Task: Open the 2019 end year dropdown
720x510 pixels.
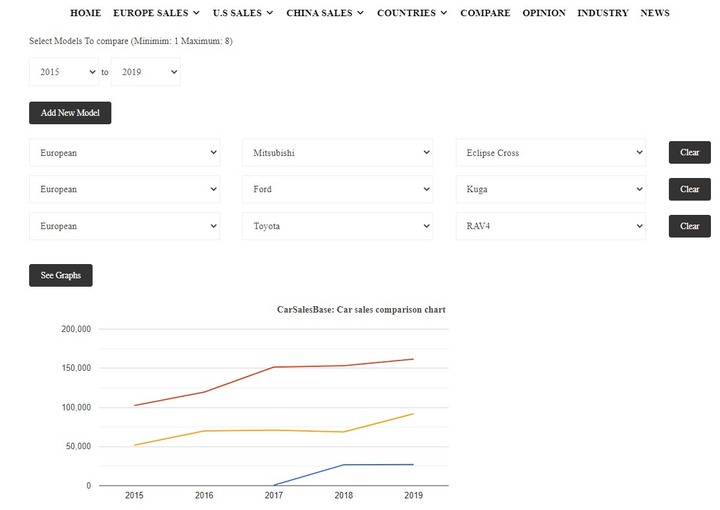Action: tap(145, 72)
